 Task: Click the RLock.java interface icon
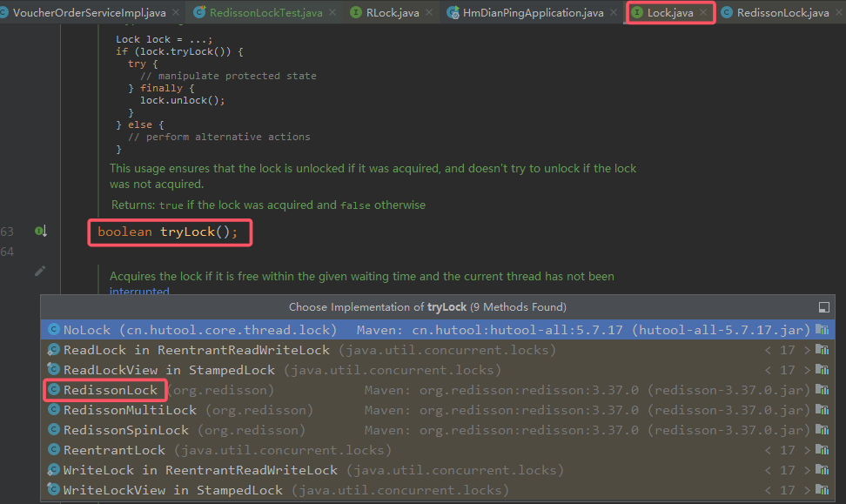click(x=356, y=12)
